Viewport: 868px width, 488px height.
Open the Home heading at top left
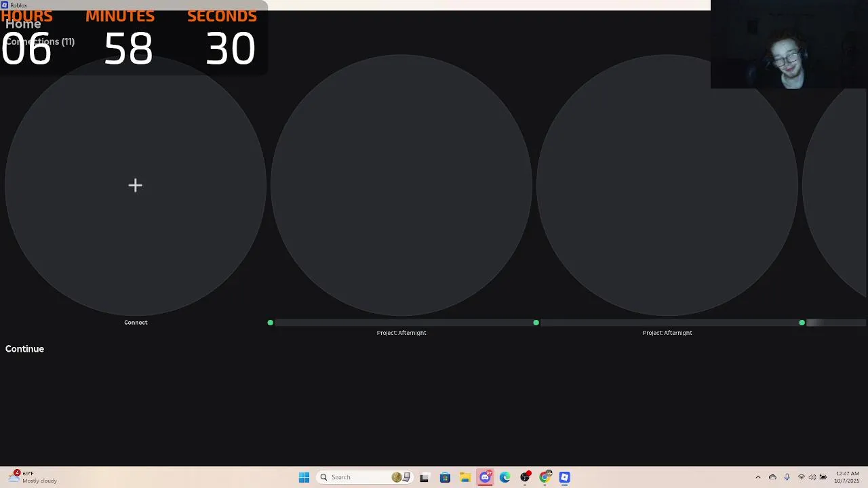pyautogui.click(x=23, y=24)
